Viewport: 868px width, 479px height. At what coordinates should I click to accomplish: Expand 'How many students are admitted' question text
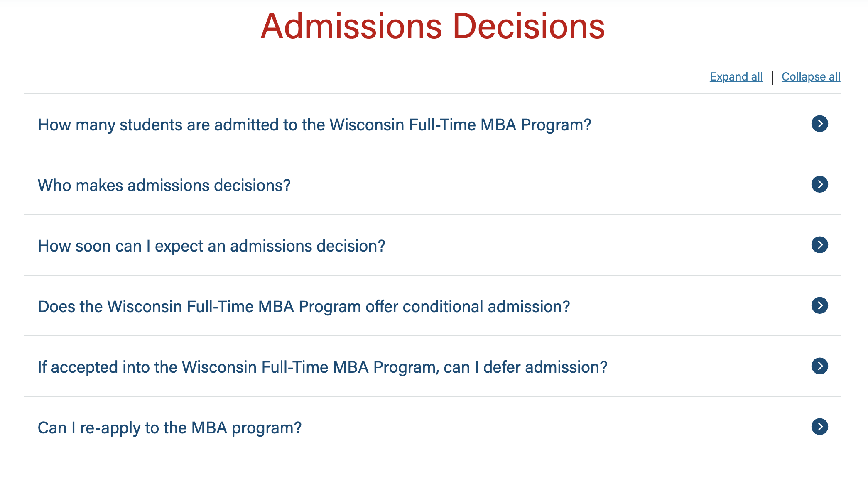314,125
